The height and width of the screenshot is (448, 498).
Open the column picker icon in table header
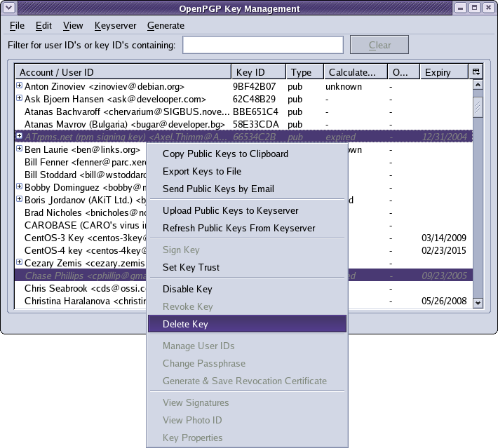[476, 72]
